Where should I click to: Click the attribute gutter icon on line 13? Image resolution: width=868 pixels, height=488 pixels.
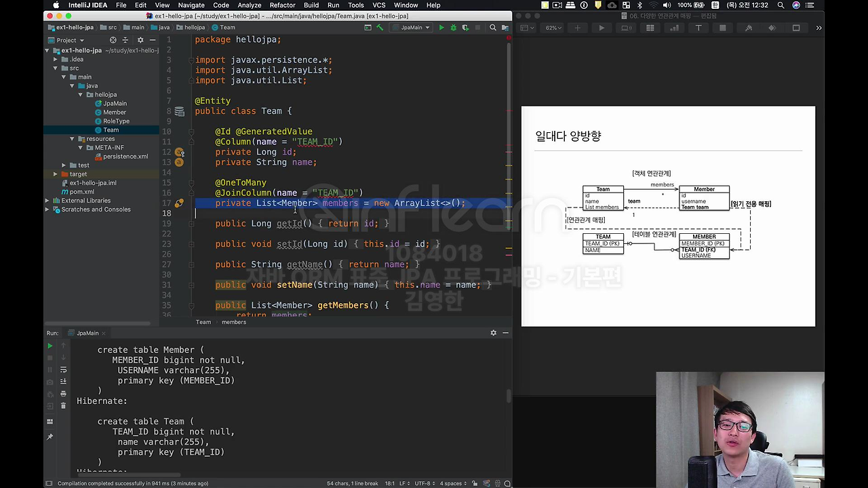pos(179,163)
